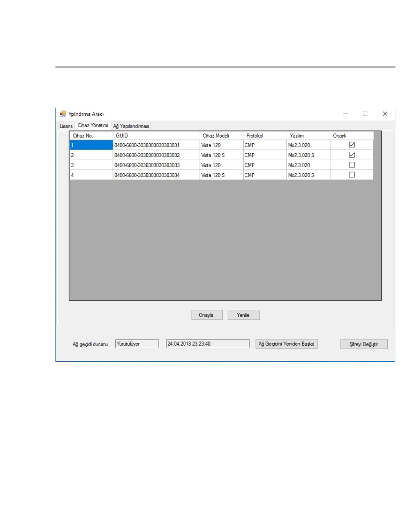Select the Cihaz Yönetimi tab
The height and width of the screenshot is (532, 414).
pos(93,125)
